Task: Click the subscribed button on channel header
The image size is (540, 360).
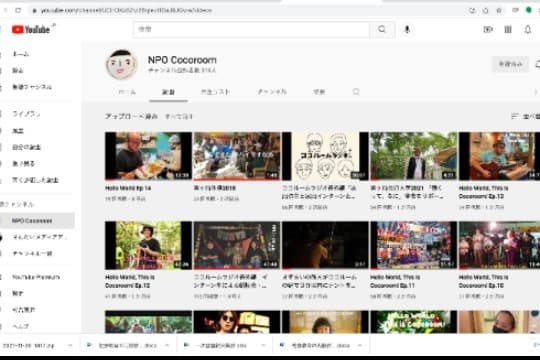Action: [510, 64]
